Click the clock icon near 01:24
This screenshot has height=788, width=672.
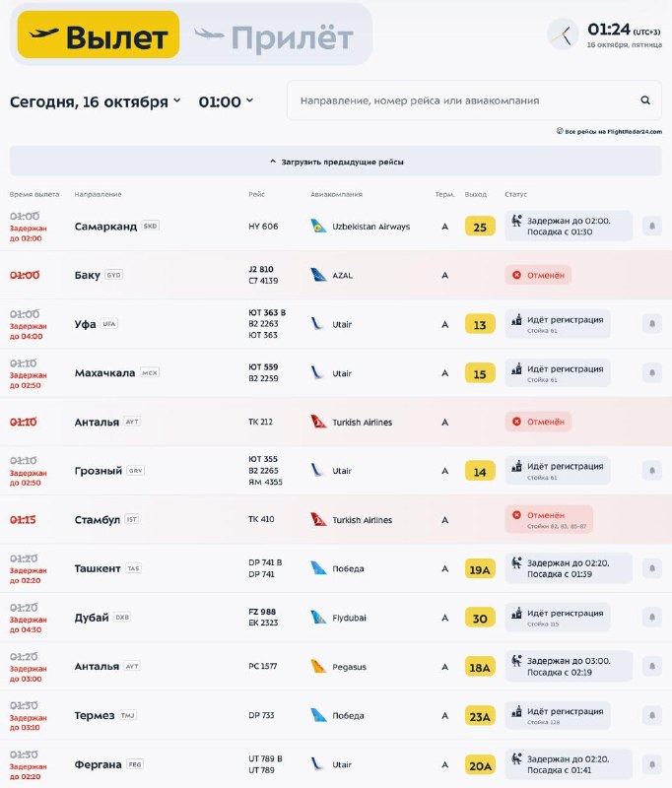click(563, 34)
